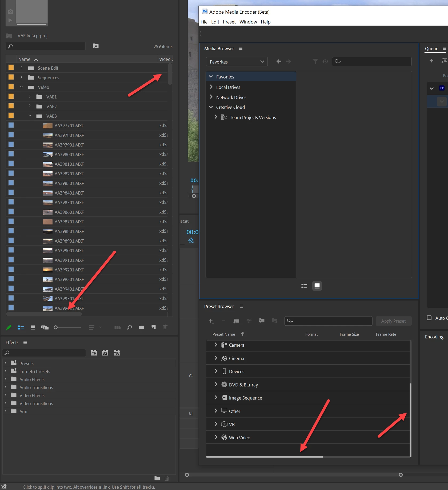Open the Edit menu in Media Encoder
The width and height of the screenshot is (448, 490).
click(215, 22)
